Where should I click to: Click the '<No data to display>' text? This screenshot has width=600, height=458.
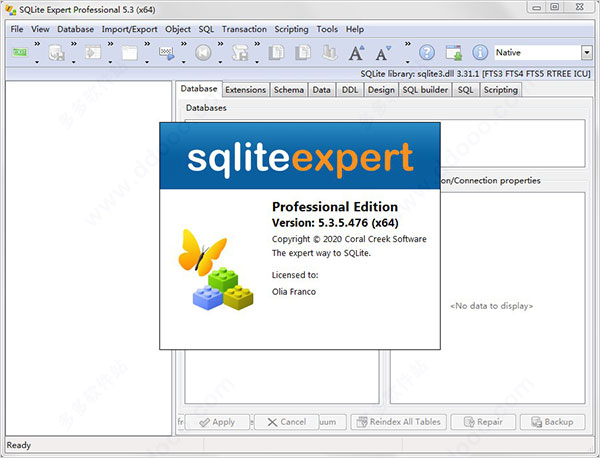[x=491, y=306]
